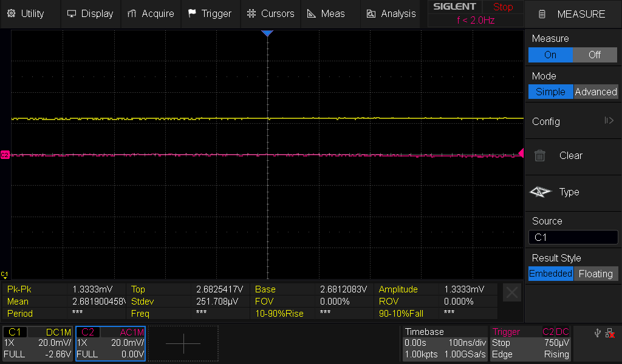Open the Meas menu

[330, 13]
